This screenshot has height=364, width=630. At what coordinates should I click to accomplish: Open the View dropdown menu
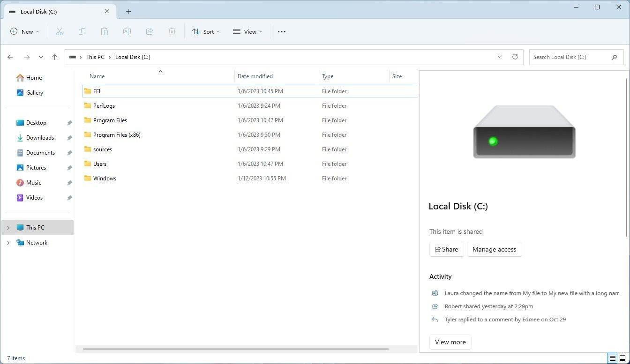click(x=247, y=31)
